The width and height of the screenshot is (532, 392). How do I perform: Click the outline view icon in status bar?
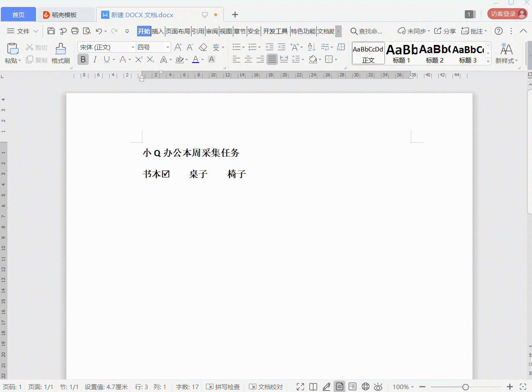pyautogui.click(x=352, y=386)
